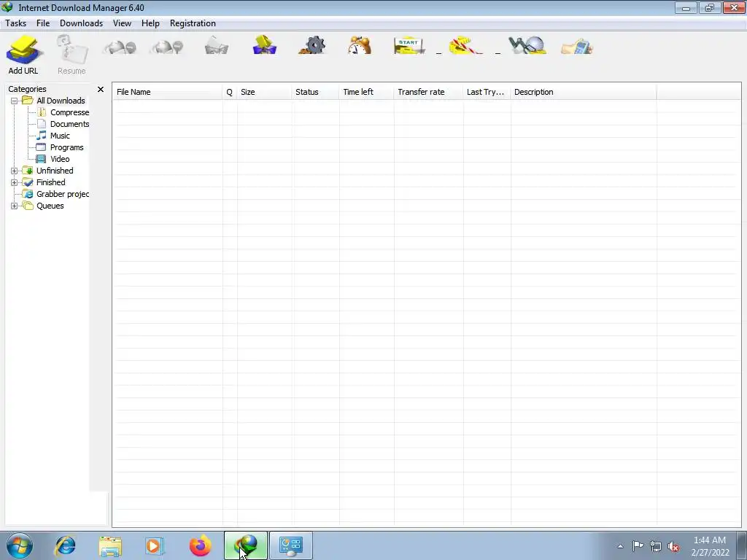Select the All Downloads category
The width and height of the screenshot is (747, 560).
61,101
